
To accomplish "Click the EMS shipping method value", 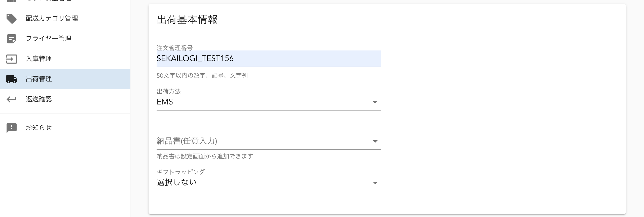I will [165, 102].
